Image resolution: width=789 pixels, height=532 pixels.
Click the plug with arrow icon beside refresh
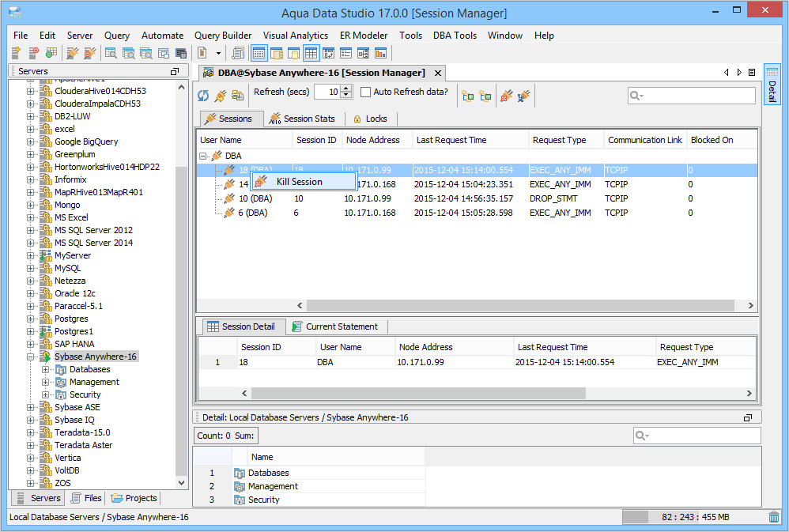(221, 96)
